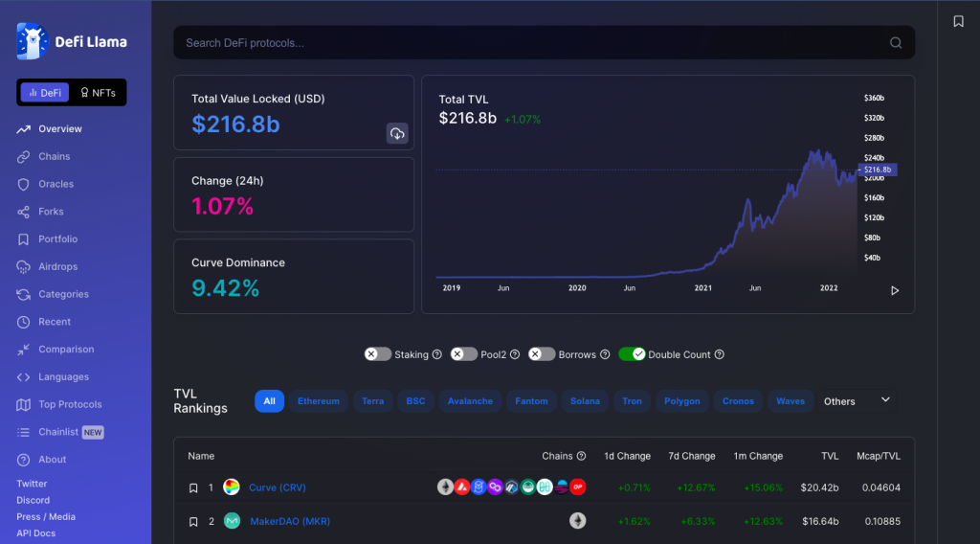Toggle the Pool2 switch
The image size is (980, 544).
[x=464, y=354]
